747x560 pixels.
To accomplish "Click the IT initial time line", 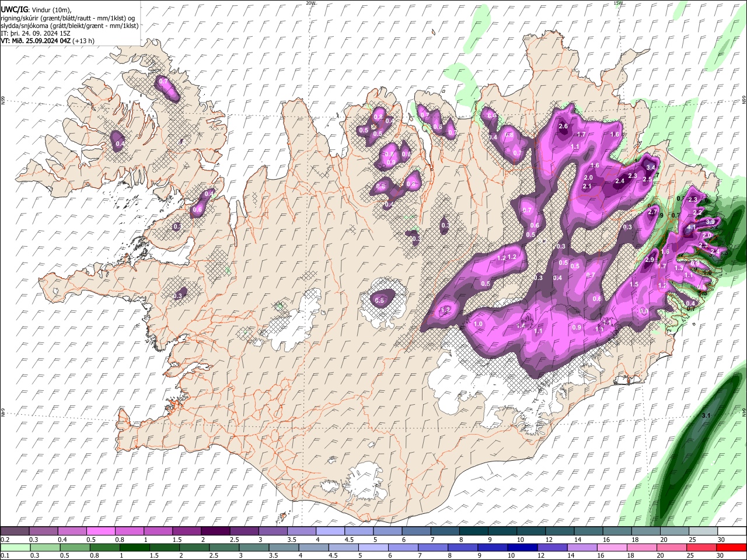I will (x=36, y=33).
